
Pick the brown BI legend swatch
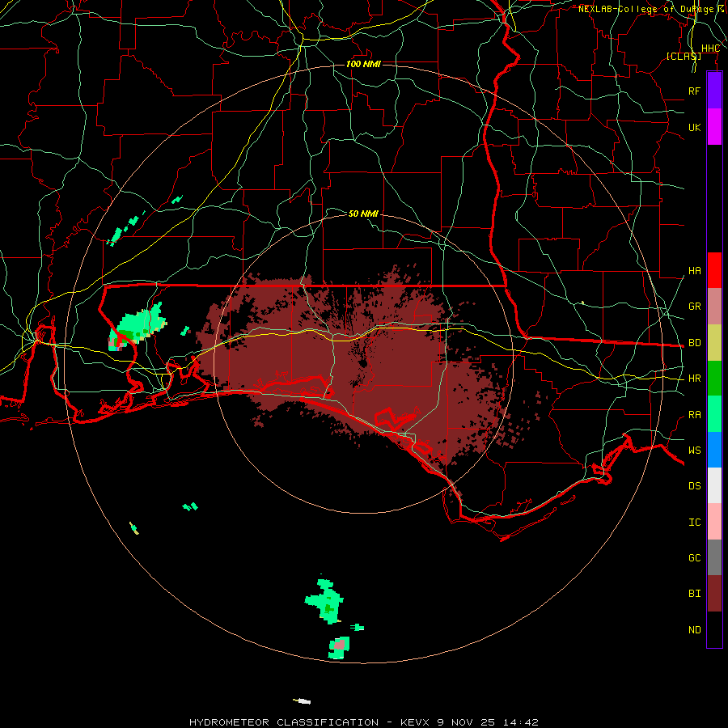point(714,594)
